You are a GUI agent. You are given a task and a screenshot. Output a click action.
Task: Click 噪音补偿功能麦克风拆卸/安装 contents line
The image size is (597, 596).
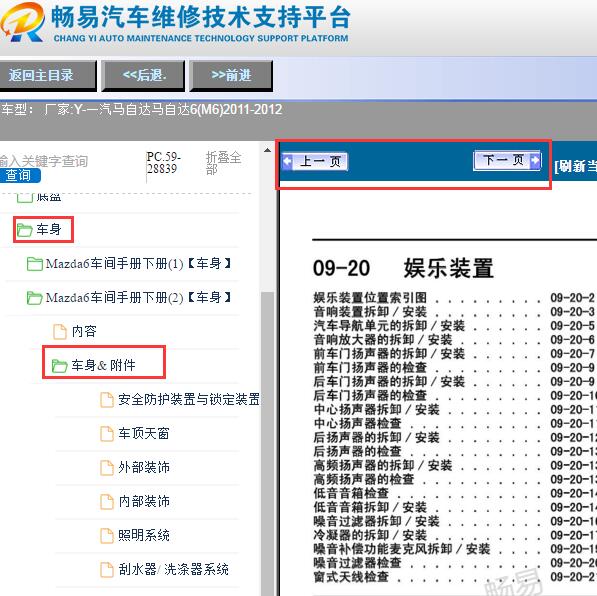click(x=455, y=549)
